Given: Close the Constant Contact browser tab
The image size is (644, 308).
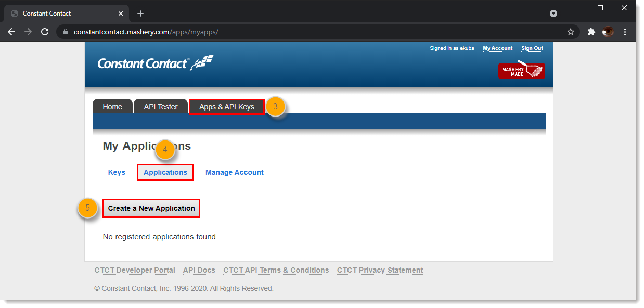Looking at the screenshot, I should pos(120,14).
